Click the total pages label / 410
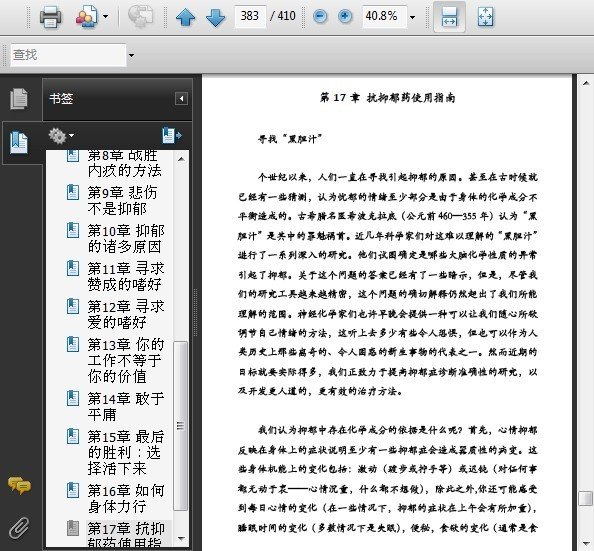This screenshot has height=551, width=594. 283,16
